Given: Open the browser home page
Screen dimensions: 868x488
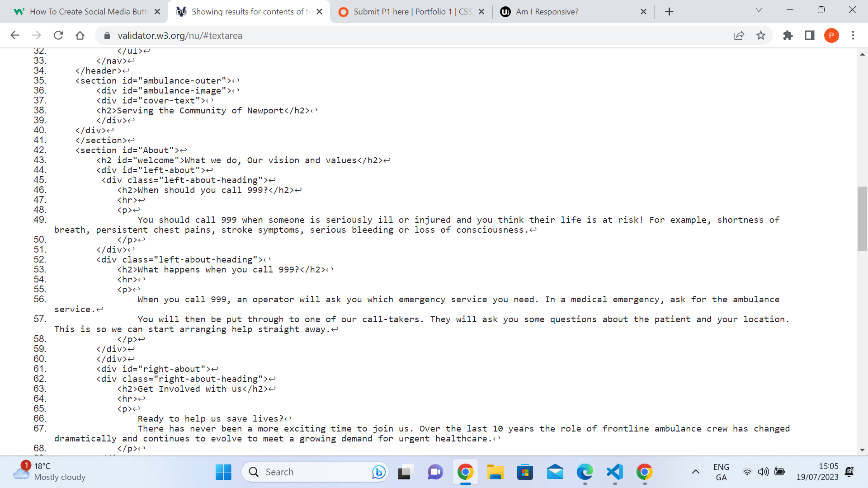Looking at the screenshot, I should tap(80, 35).
